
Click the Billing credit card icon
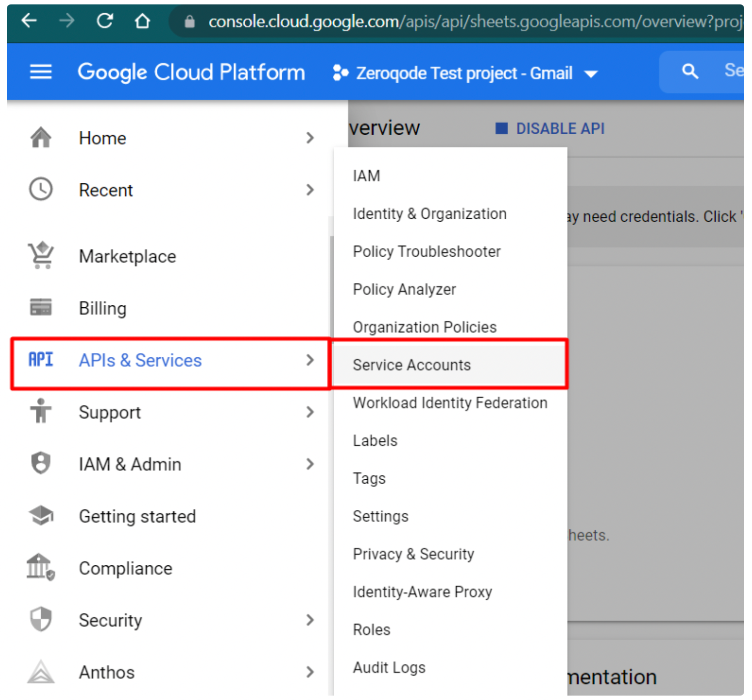(40, 308)
